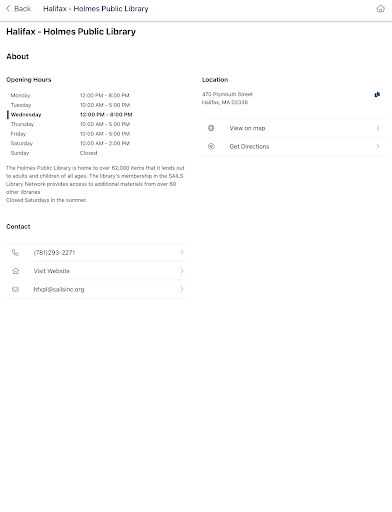Open Visit Website link
Viewport: 392px width, 512px height.
(98, 271)
